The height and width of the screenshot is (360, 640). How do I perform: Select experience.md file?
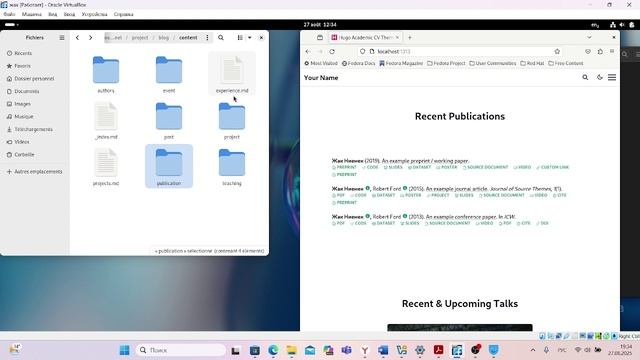point(232,74)
